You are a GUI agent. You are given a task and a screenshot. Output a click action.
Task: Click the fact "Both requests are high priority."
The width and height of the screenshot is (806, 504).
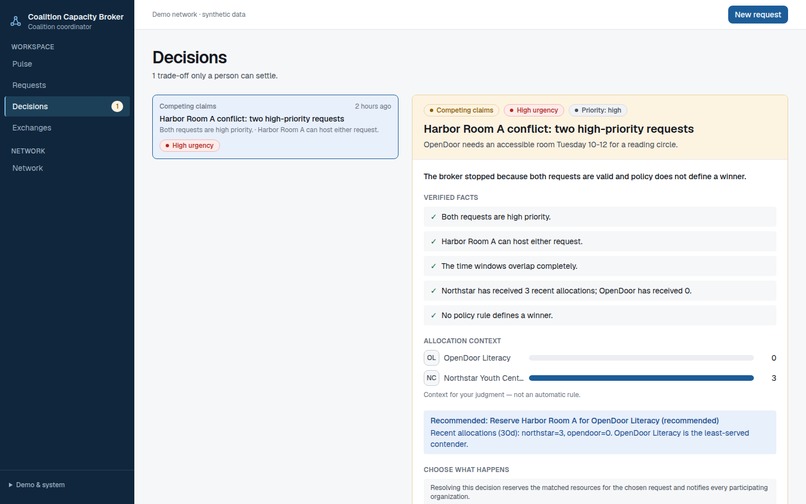click(x=599, y=217)
